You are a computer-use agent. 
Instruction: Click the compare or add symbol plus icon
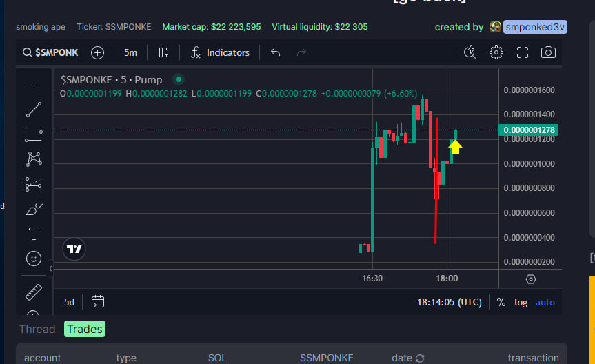(x=97, y=52)
